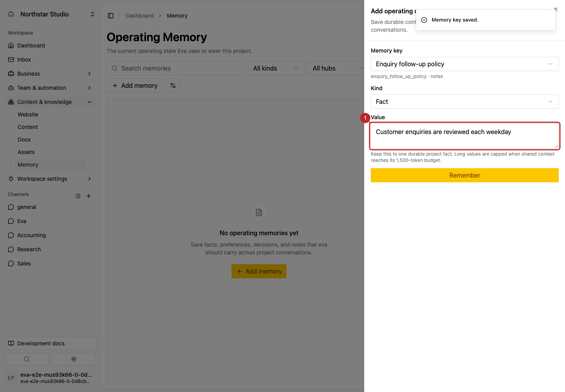
Task: Click the Northstar Studio logo icon
Action: tap(11, 14)
